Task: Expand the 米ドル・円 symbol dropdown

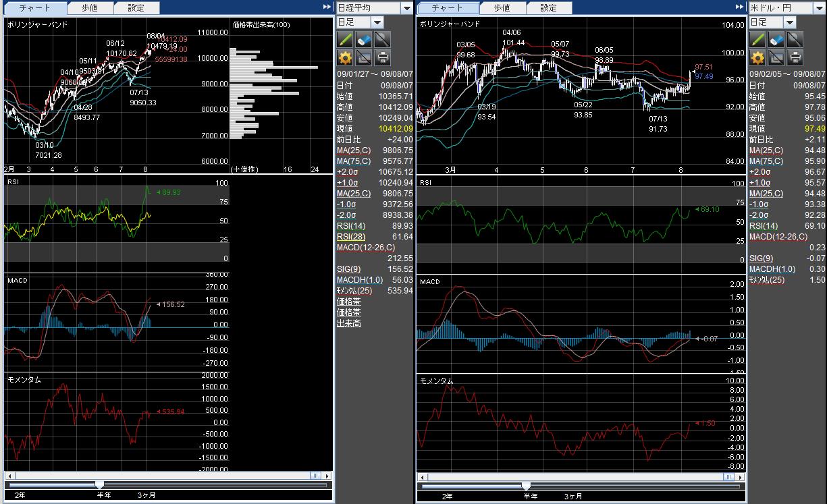Action: (x=819, y=8)
